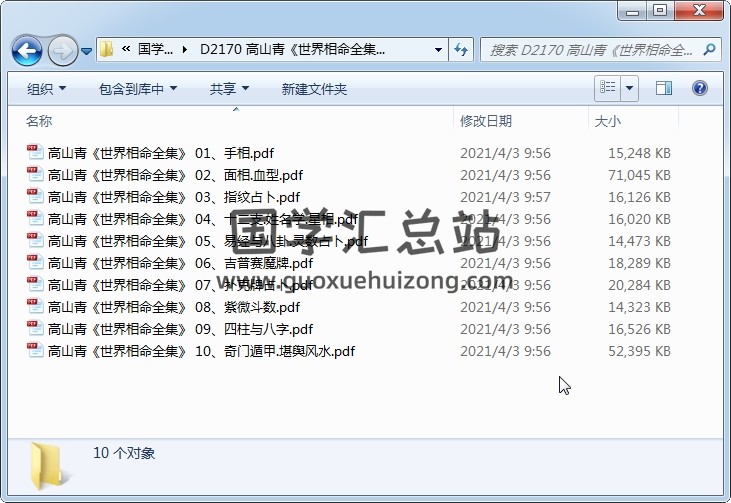Select file name 10、奇门遁甲.堪舆风水.pdf

201,351
